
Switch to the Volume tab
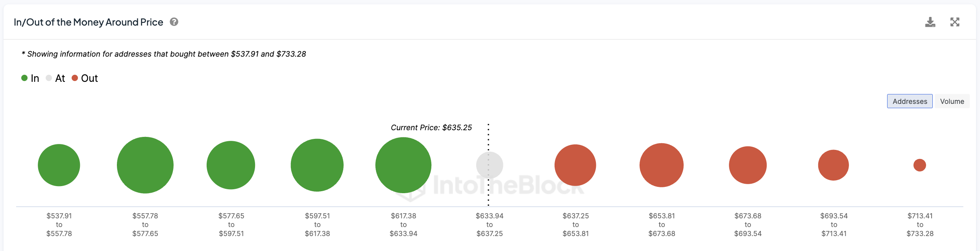coord(952,101)
